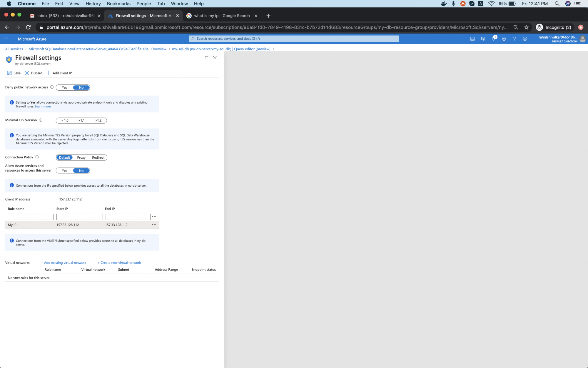Enable Allow Azure services access (Yes)

(64, 171)
